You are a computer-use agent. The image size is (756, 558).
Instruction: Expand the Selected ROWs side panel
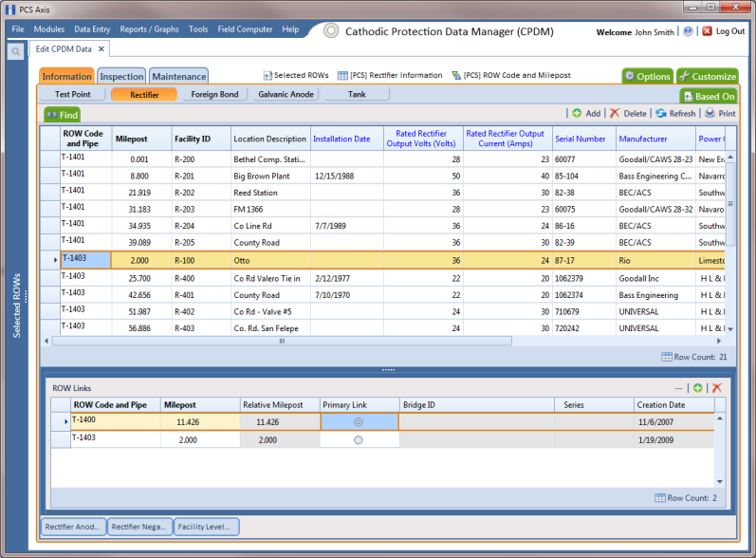point(17,306)
